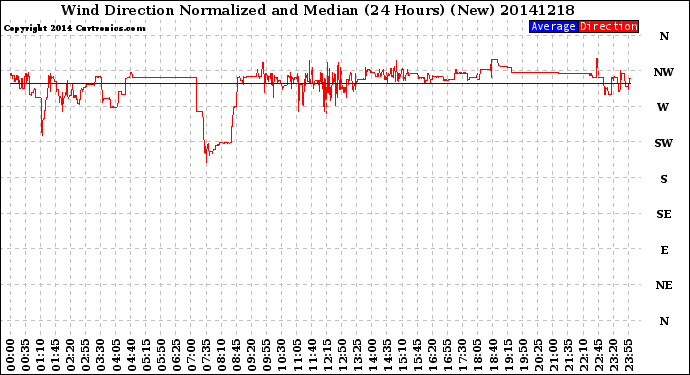
Task: Click the N label above NW
Action: (664, 37)
